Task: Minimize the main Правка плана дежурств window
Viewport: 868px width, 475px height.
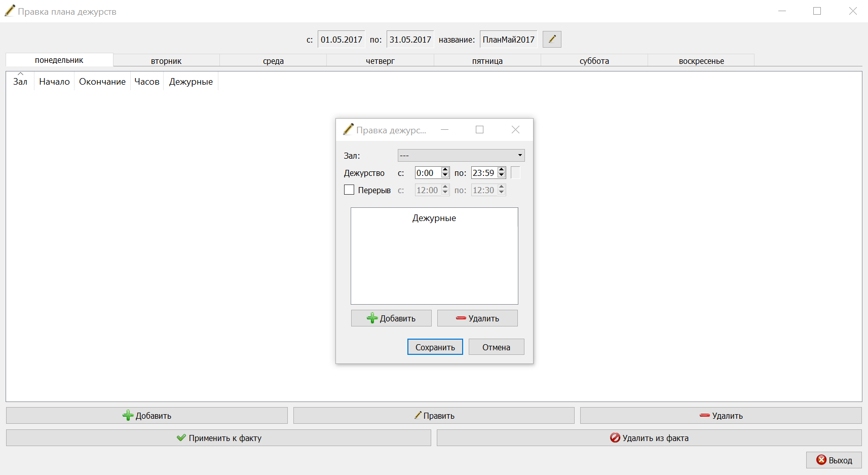Action: [782, 11]
